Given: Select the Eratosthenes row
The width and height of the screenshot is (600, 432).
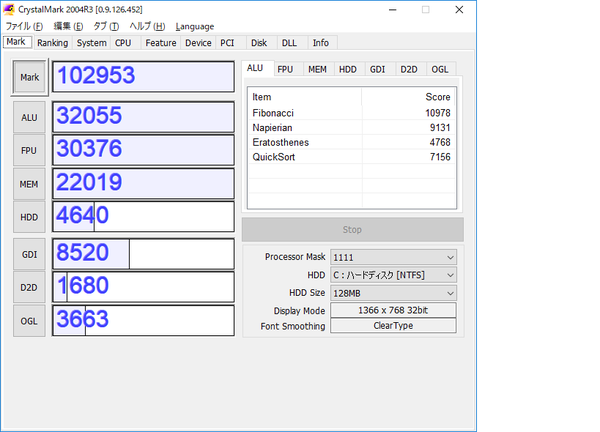Looking at the screenshot, I should click(x=352, y=142).
